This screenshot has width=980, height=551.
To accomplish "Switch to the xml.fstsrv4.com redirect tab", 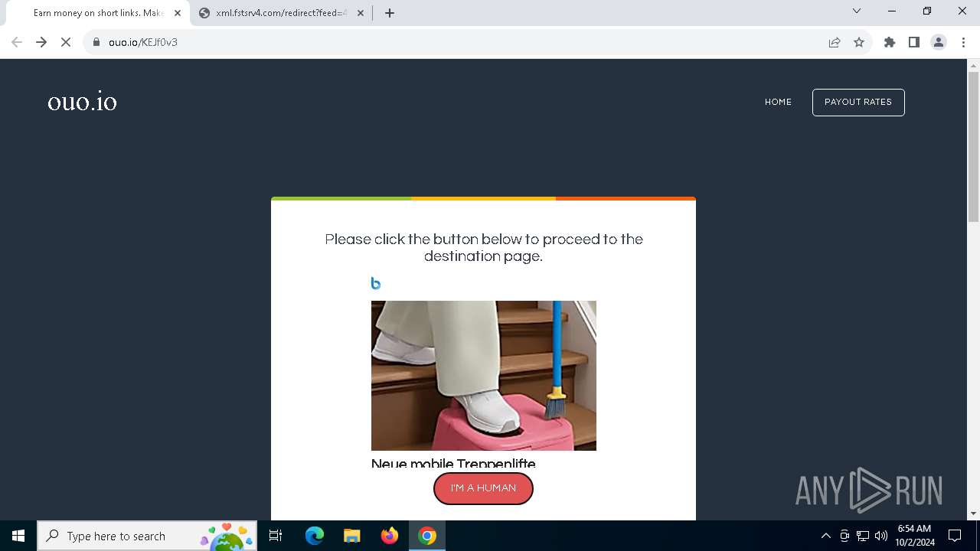I will tap(281, 13).
